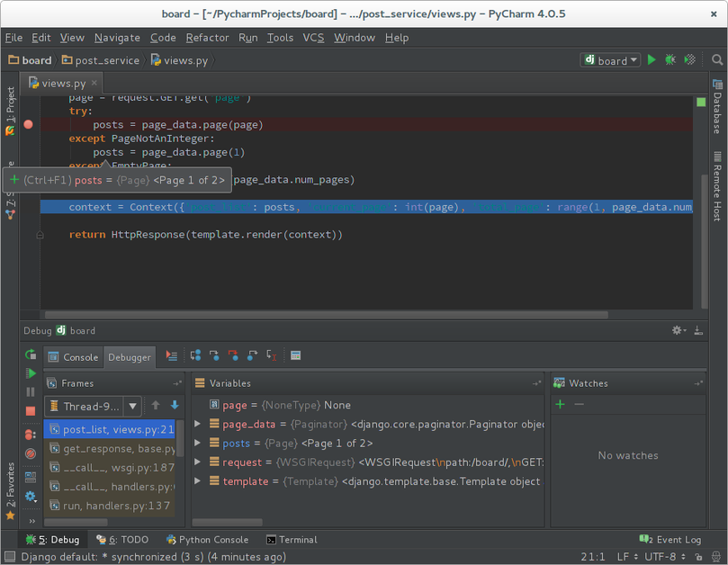Open the Evaluate Expression calculator

pyautogui.click(x=295, y=355)
